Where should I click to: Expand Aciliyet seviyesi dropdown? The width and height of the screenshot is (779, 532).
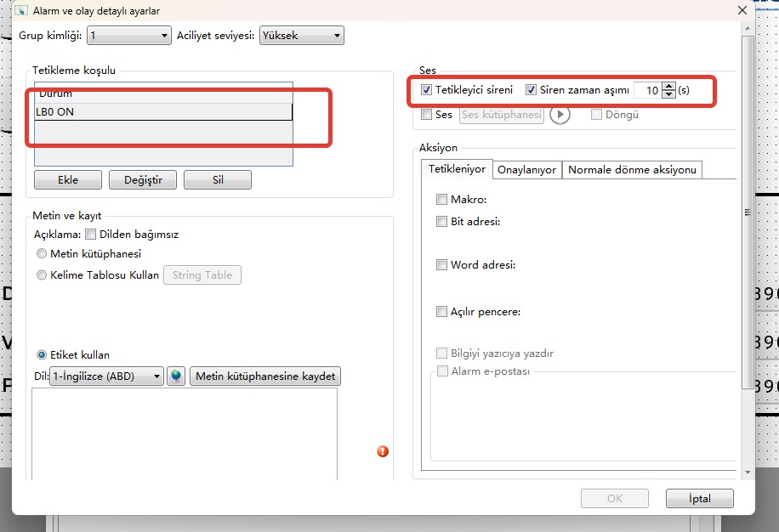tap(301, 36)
